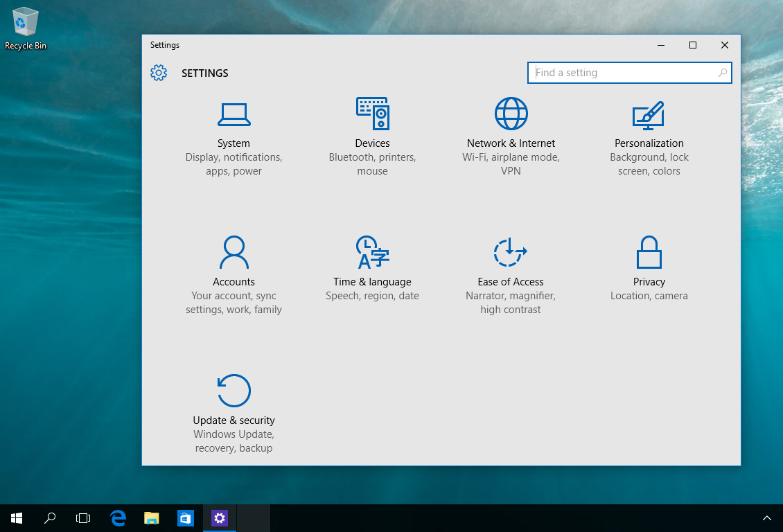Select the Settings app taskbar button
This screenshot has width=783, height=532.
(x=219, y=519)
